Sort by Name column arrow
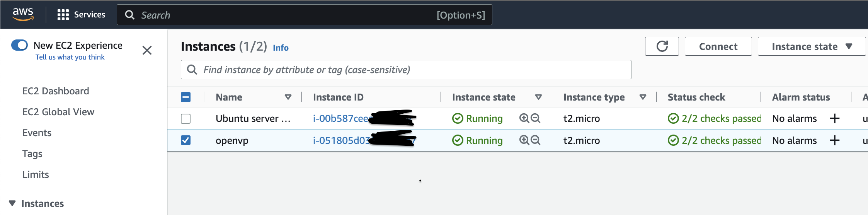 tap(288, 97)
